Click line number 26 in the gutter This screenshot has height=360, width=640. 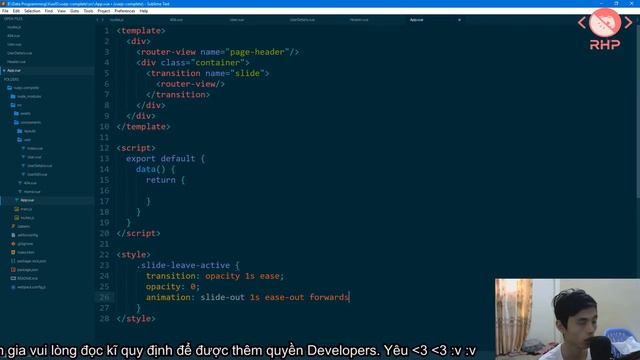click(x=104, y=297)
